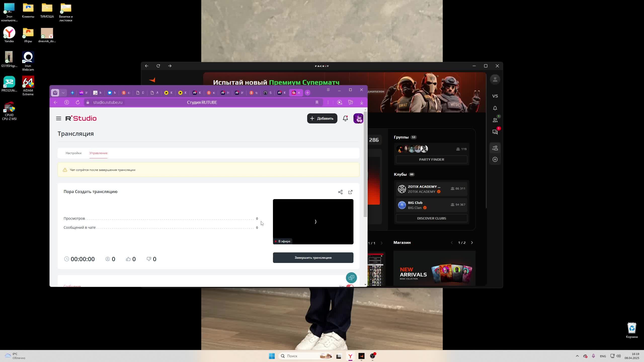Open the browser downloads icon

coord(361,102)
